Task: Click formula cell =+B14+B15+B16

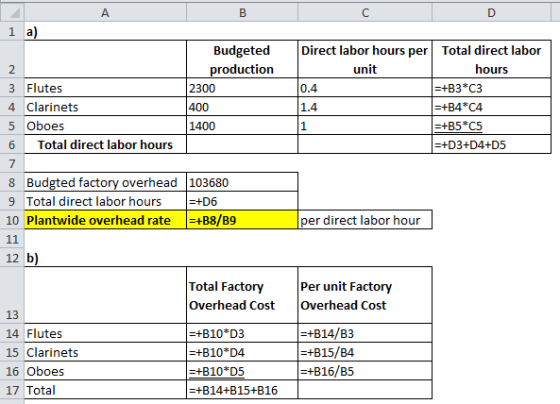Action: tap(242, 390)
